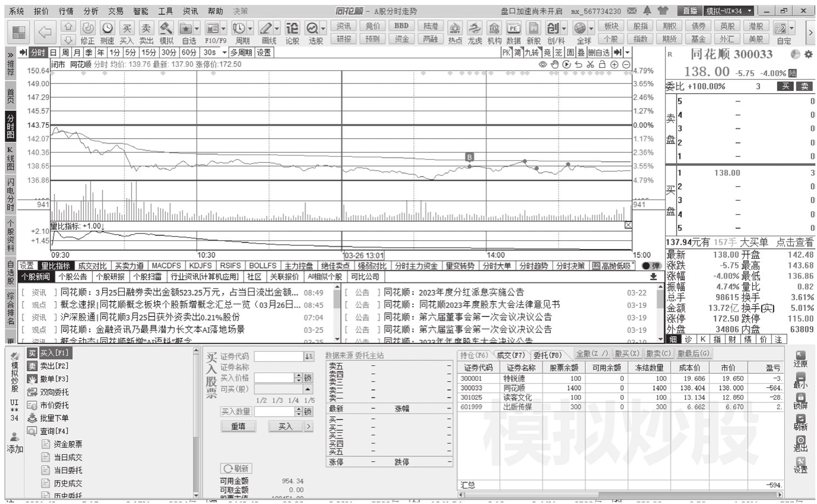The width and height of the screenshot is (817, 504).
Task: Click the 全球 global markets globe icon
Action: click(580, 28)
